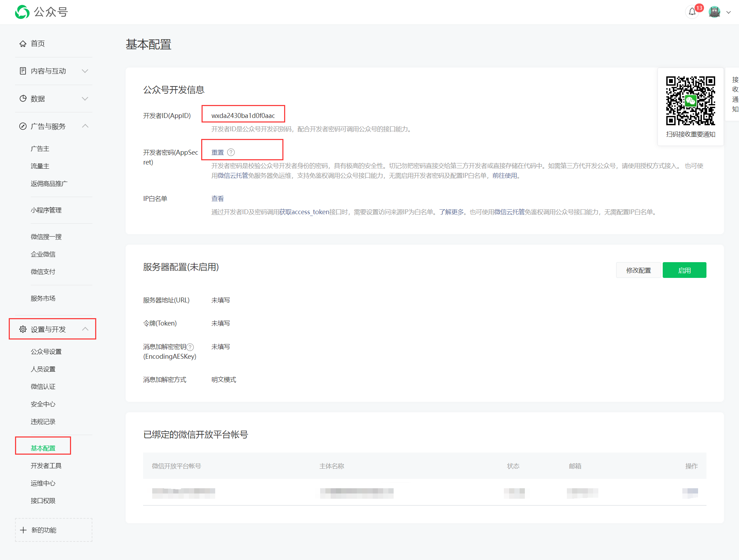Click 查看 for IP白名单
The height and width of the screenshot is (560, 739).
pyautogui.click(x=218, y=199)
